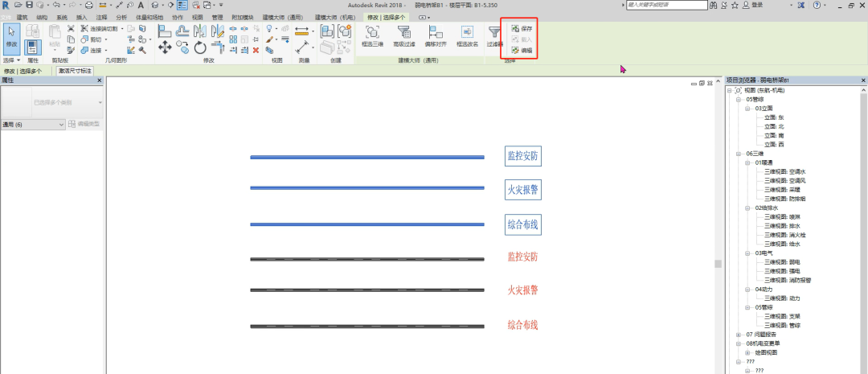Click the Print icon in quick access toolbar
The image size is (868, 374).
click(x=88, y=5)
